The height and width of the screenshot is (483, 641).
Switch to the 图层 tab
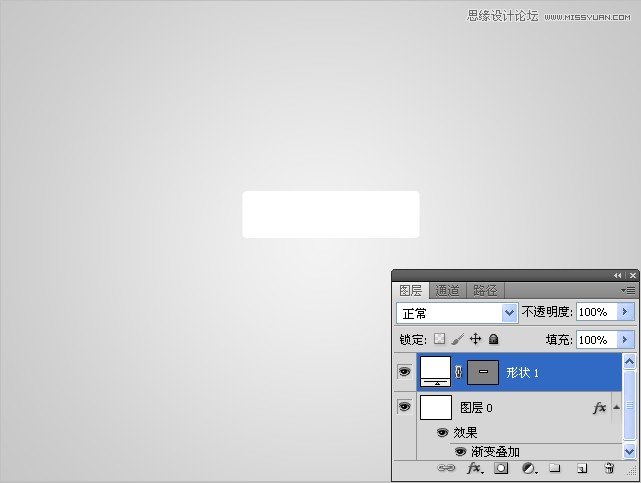click(410, 291)
